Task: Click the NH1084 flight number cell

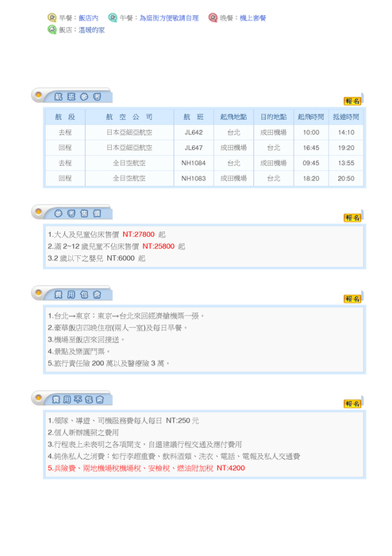Action: coord(194,163)
